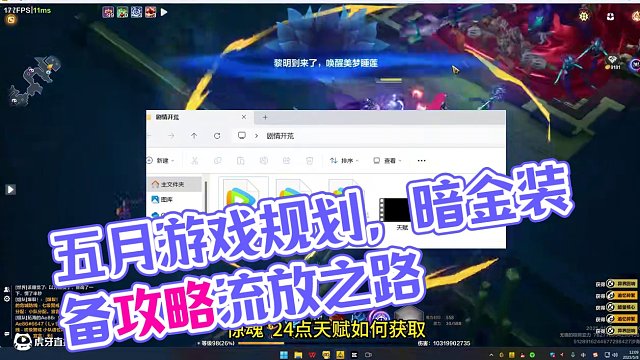Click the Paste icon in Explorer toolbar
Viewport: 640px width, 360px height.
pos(241,161)
